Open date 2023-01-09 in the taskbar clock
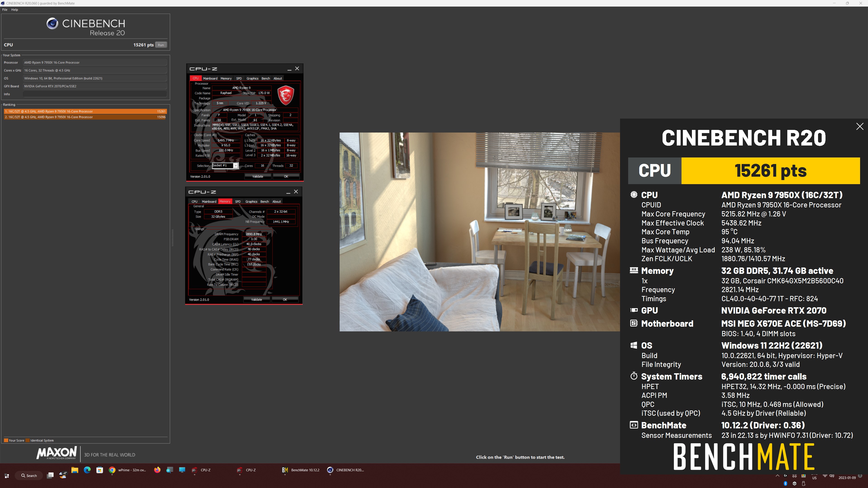868x488 pixels. (x=847, y=478)
